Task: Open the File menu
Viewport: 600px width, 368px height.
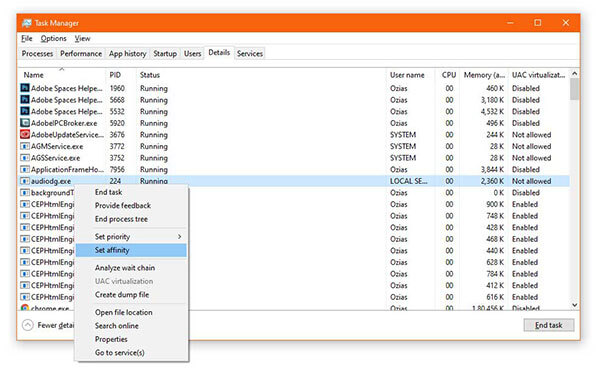Action: 26,38
